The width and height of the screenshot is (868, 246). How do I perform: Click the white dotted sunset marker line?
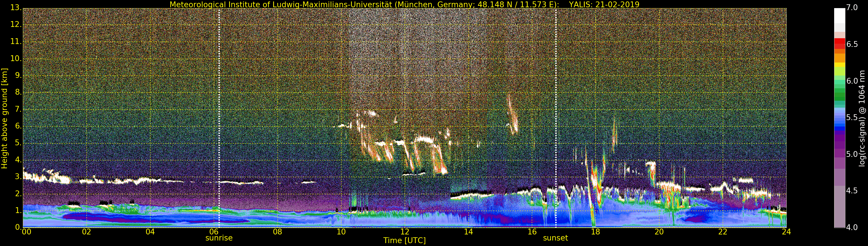click(x=556, y=118)
